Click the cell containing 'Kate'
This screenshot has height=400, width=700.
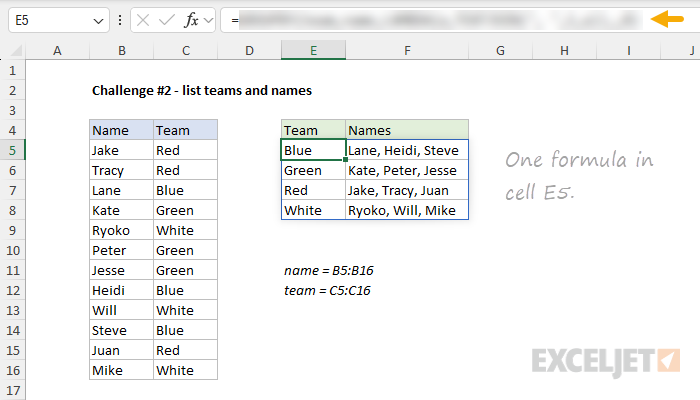(121, 210)
